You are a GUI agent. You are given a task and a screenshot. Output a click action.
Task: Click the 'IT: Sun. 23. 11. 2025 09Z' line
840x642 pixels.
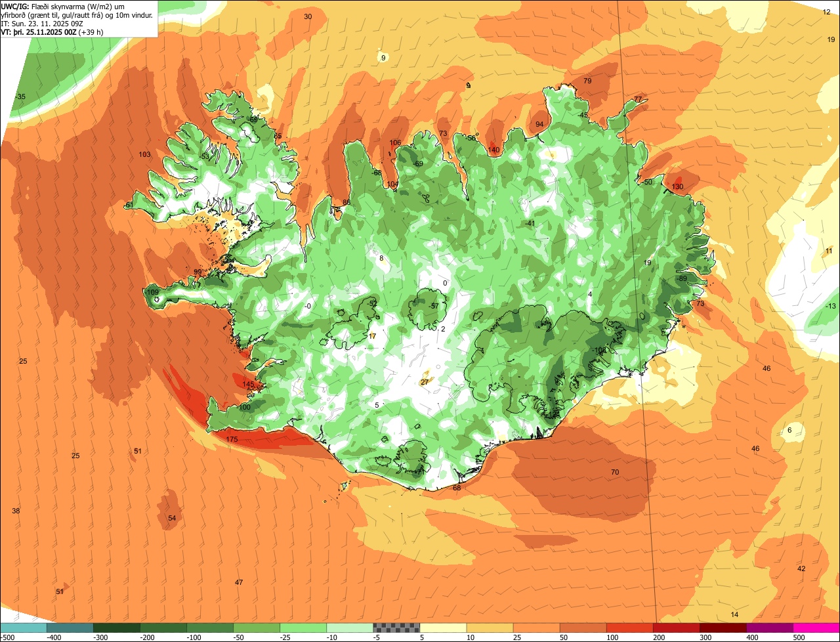[x=41, y=23]
